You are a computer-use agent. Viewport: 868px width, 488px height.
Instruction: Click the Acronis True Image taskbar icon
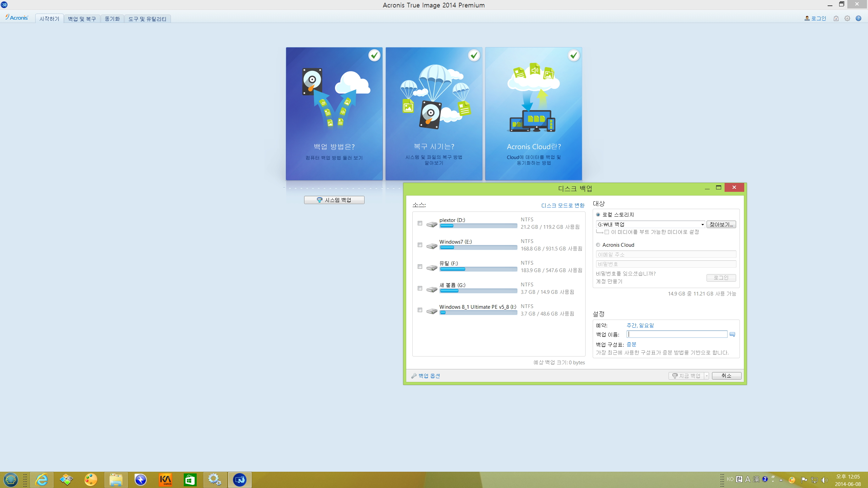pos(240,480)
